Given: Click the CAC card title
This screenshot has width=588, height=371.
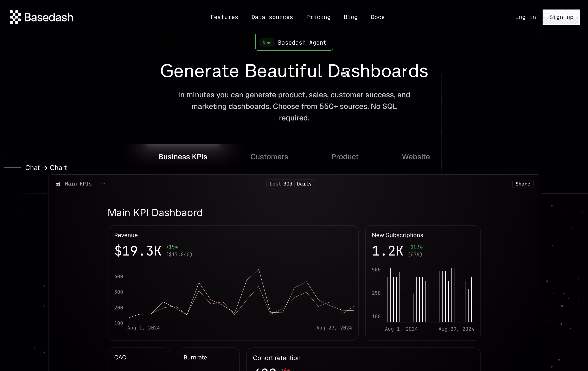Looking at the screenshot, I should 120,357.
